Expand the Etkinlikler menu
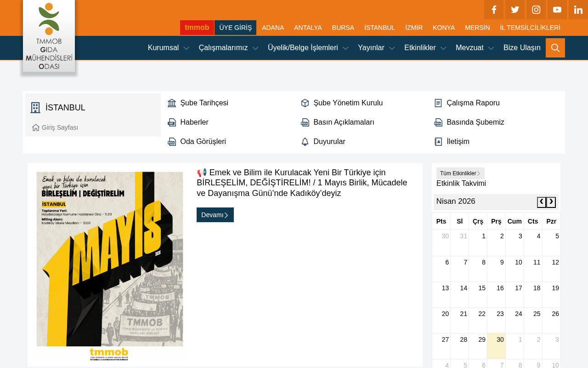This screenshot has width=588, height=368. point(425,48)
